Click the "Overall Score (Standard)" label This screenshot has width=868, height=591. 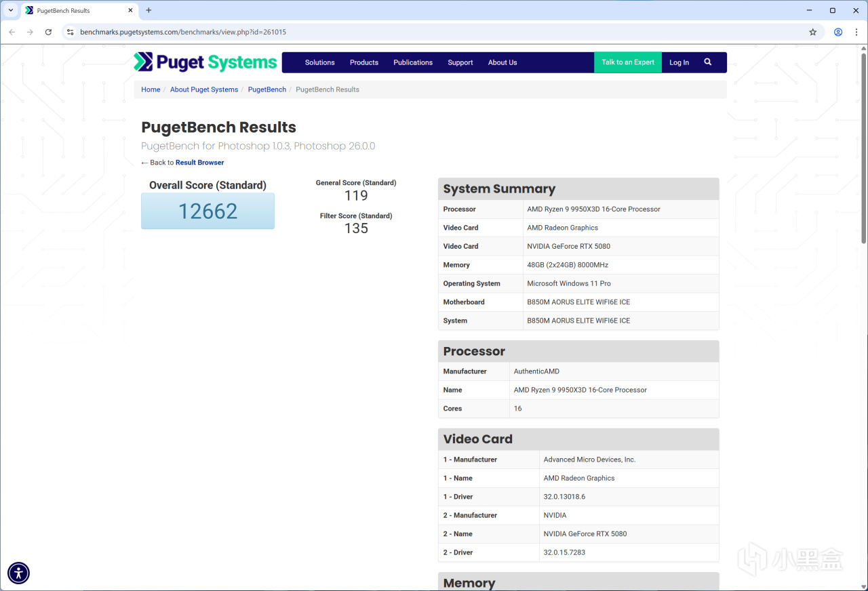pyautogui.click(x=208, y=186)
